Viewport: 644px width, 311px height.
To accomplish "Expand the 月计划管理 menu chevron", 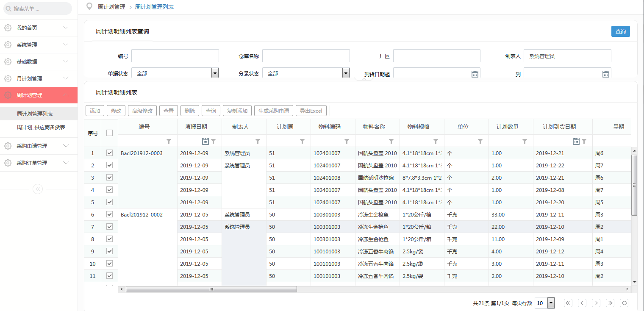I will 66,78.
